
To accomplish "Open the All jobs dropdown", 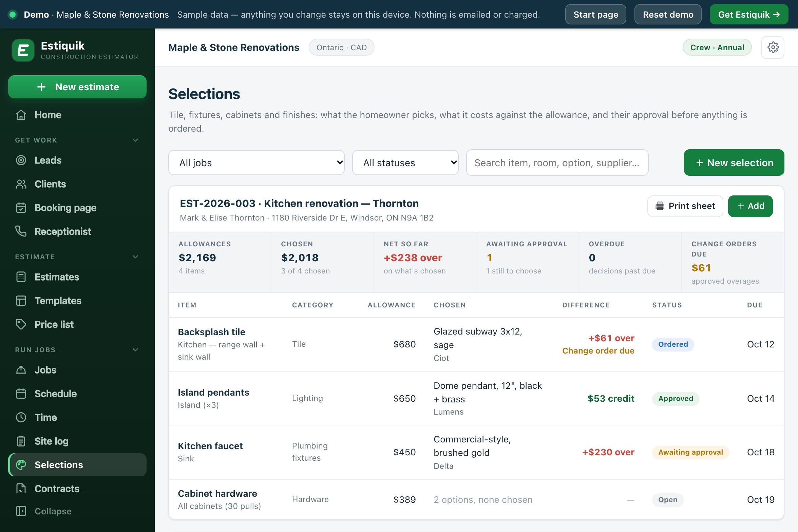I will [256, 163].
